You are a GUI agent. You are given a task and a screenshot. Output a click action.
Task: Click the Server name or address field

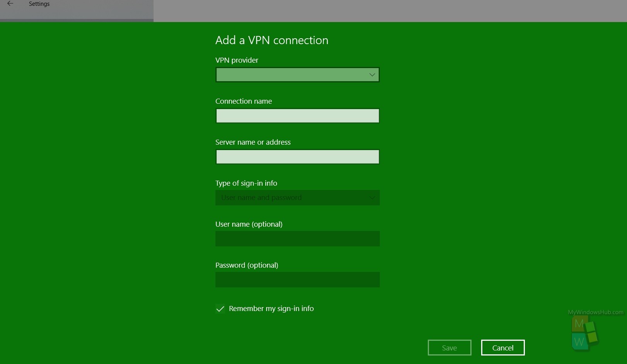297,157
